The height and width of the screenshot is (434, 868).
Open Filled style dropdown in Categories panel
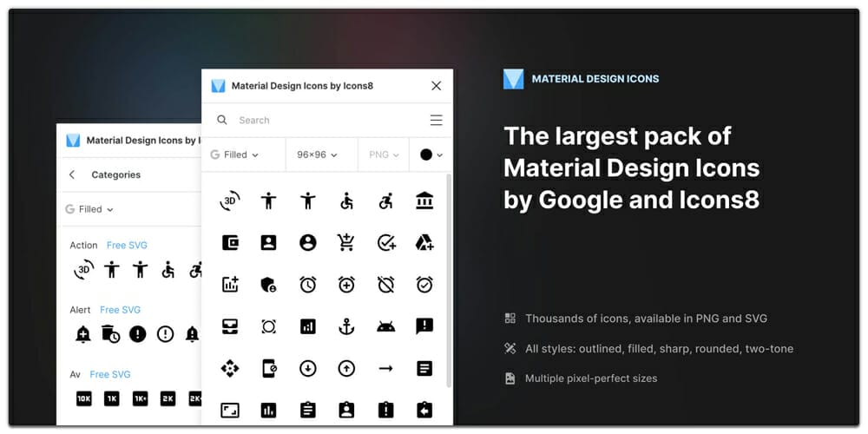click(x=89, y=209)
